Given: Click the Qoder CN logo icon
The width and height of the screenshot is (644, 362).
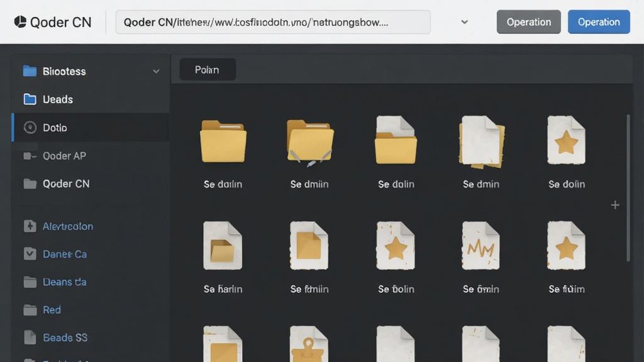Looking at the screenshot, I should [x=20, y=22].
